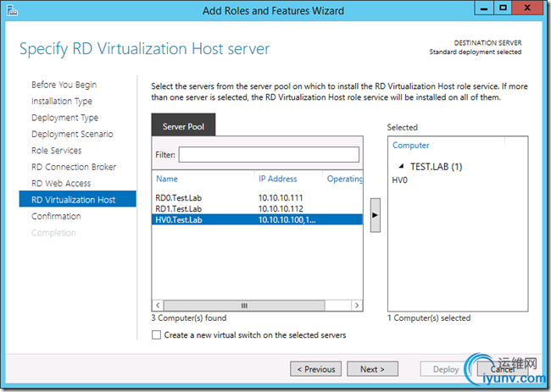Click into the Filter text field
The width and height of the screenshot is (551, 392).
point(268,155)
